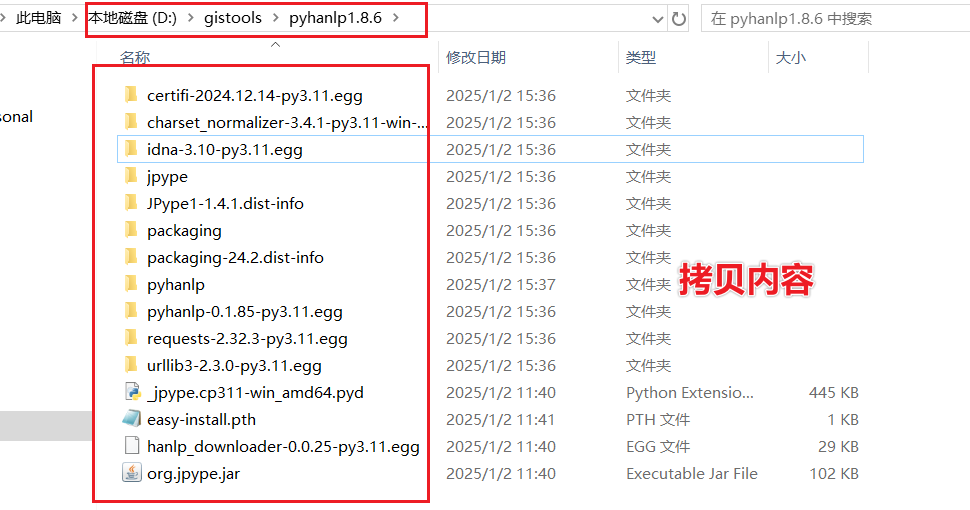The width and height of the screenshot is (970, 510).
Task: Select the pyhanlp-0.1.85-py3.11.egg name
Action: point(244,312)
